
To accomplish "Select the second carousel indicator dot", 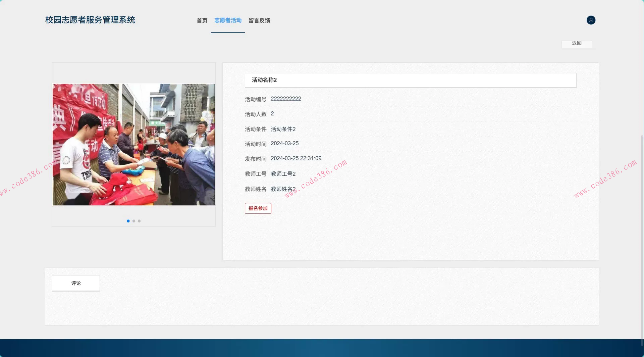I will [133, 221].
